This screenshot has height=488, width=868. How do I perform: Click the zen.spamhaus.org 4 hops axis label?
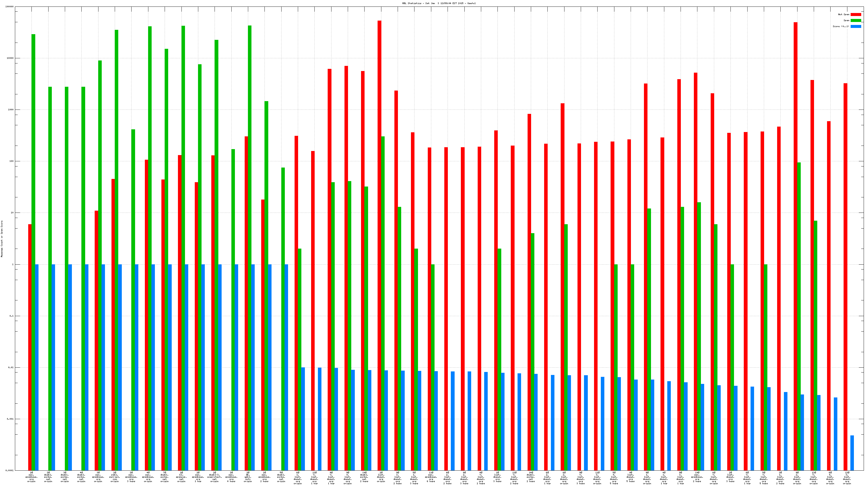231,477
